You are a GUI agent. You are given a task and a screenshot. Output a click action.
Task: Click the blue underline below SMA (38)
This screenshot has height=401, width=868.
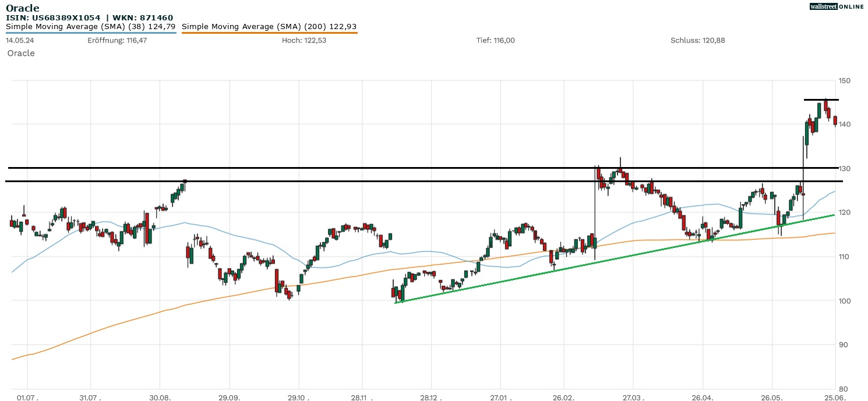coord(90,33)
